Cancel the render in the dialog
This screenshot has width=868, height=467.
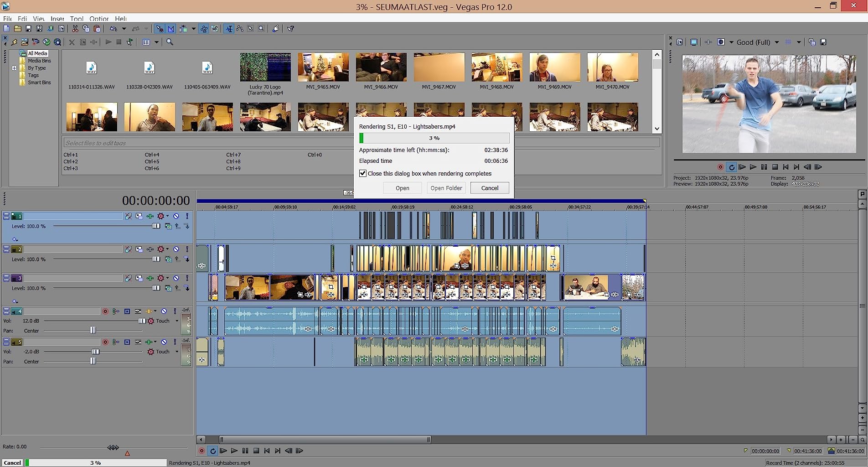[490, 188]
